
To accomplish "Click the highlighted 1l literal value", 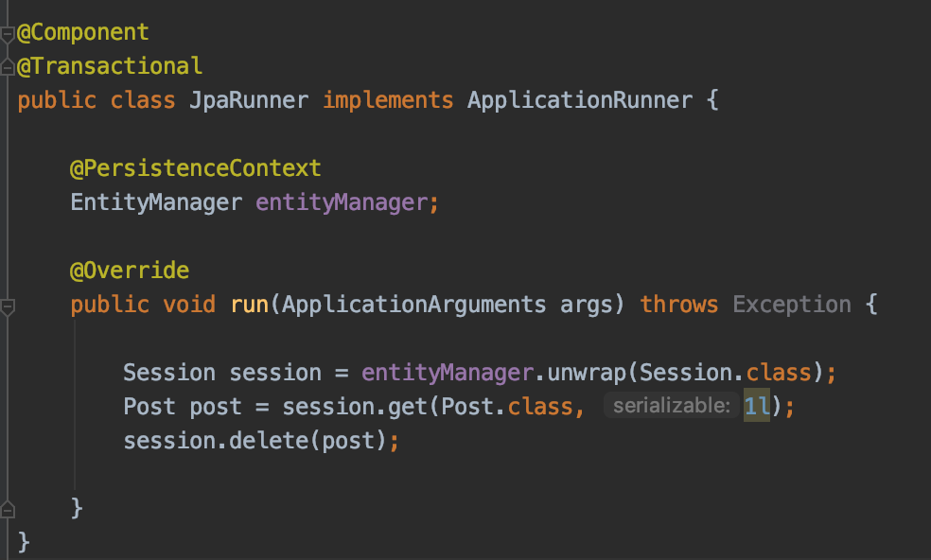I will (x=757, y=407).
